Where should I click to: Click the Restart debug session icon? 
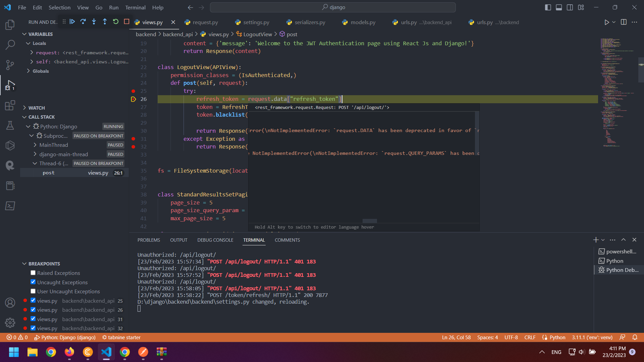pos(116,21)
